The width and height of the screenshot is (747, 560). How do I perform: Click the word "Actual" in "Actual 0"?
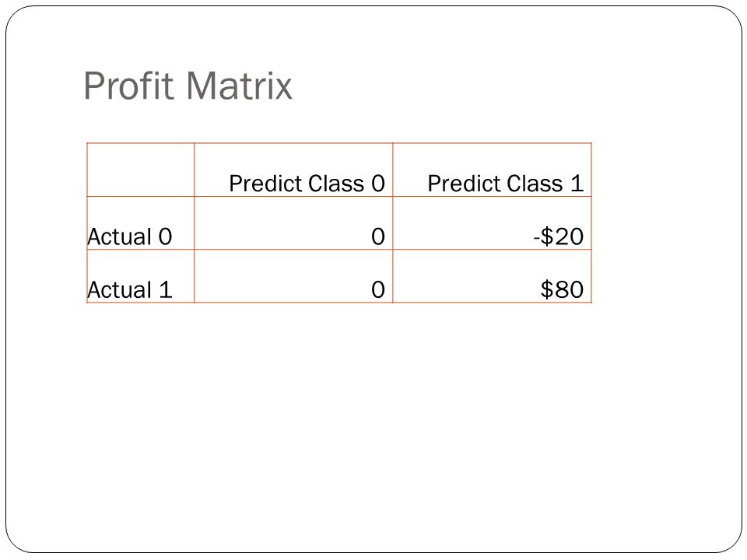(120, 236)
